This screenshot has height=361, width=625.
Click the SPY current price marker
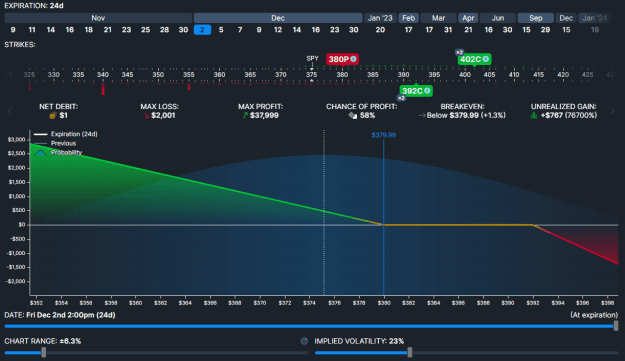(312, 59)
